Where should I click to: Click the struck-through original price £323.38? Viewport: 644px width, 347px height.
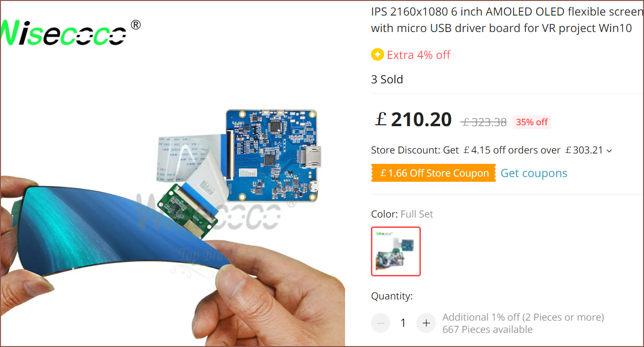click(484, 122)
